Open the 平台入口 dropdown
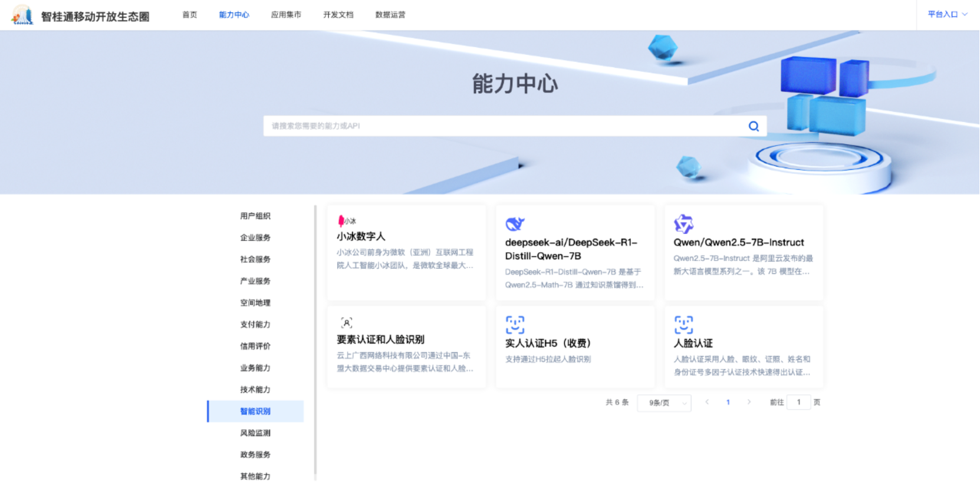The width and height of the screenshot is (980, 491). click(x=948, y=15)
